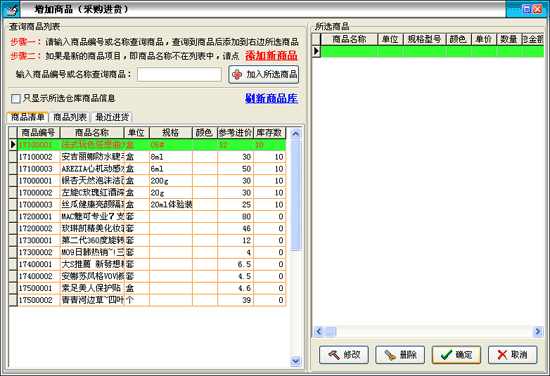The width and height of the screenshot is (550, 376).
Task: Click the red X 取消 icon
Action: coord(502,355)
